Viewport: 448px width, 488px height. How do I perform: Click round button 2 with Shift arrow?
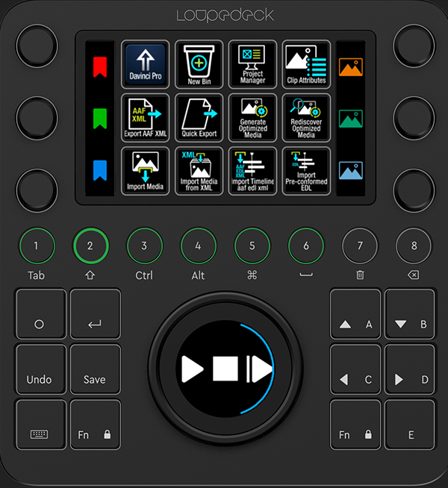(x=91, y=246)
